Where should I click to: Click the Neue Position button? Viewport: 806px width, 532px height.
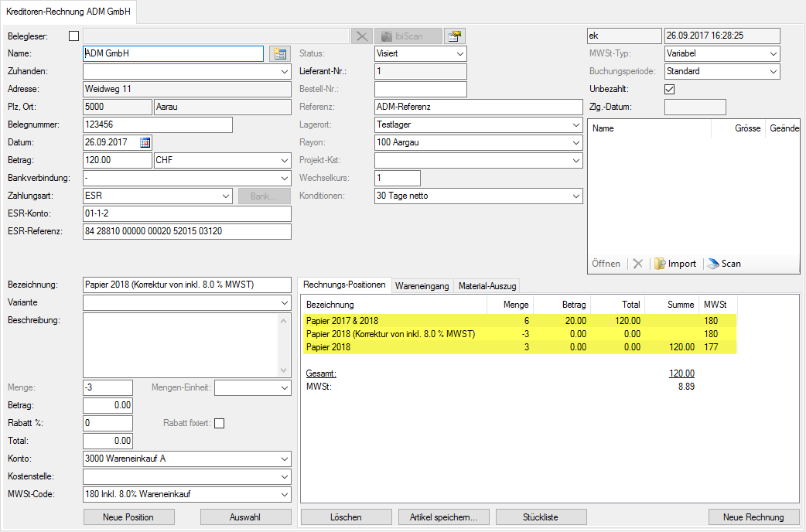(x=128, y=517)
